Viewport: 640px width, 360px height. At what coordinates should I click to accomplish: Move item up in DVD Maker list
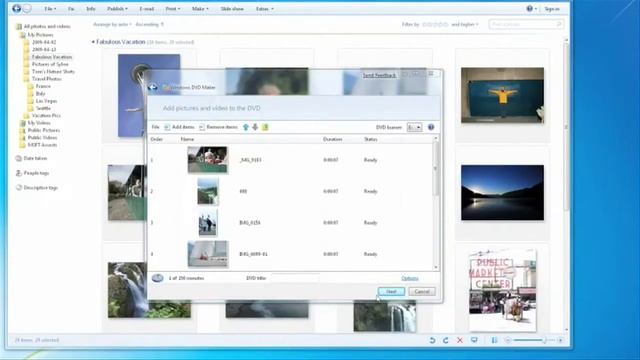tap(246, 127)
